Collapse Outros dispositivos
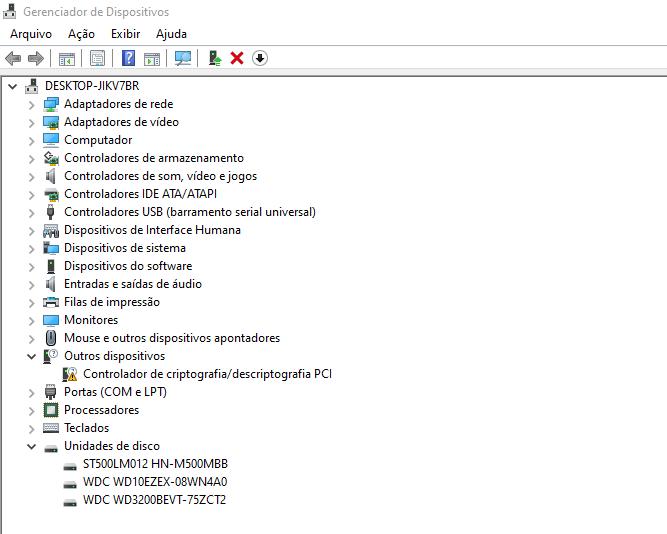The height and width of the screenshot is (534, 667). pyautogui.click(x=31, y=357)
